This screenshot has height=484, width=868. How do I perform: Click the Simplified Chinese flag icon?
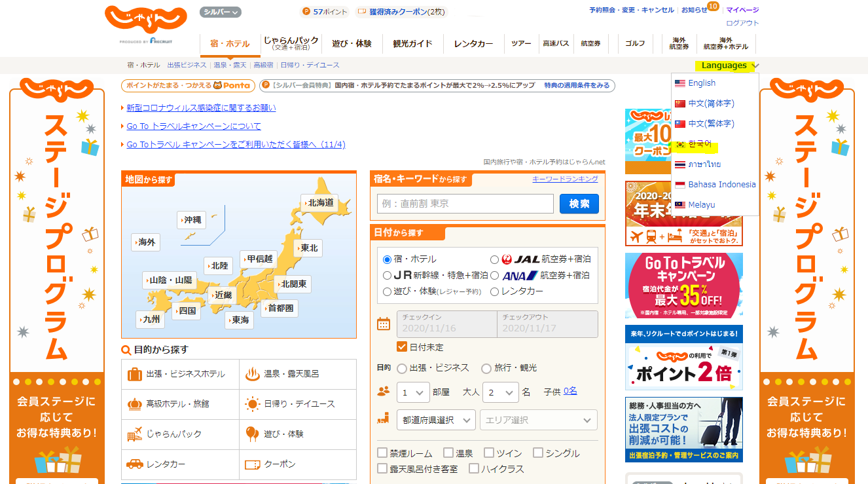tap(679, 103)
